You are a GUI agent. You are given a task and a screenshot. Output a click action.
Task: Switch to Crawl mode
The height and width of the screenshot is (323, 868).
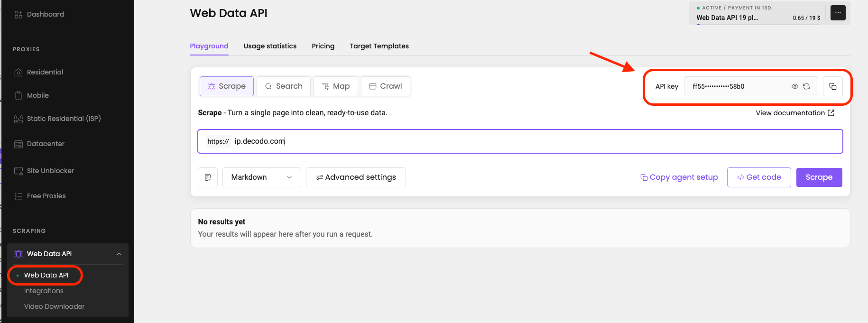386,86
